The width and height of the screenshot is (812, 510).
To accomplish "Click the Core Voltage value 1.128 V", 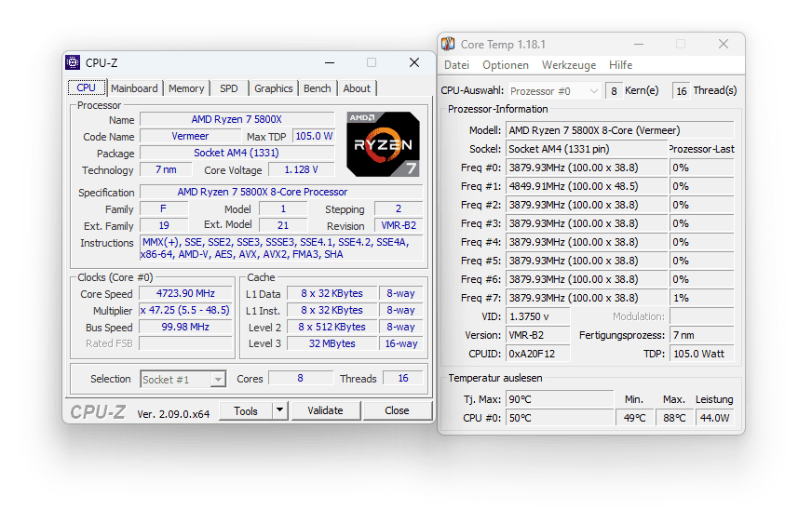I will [302, 169].
